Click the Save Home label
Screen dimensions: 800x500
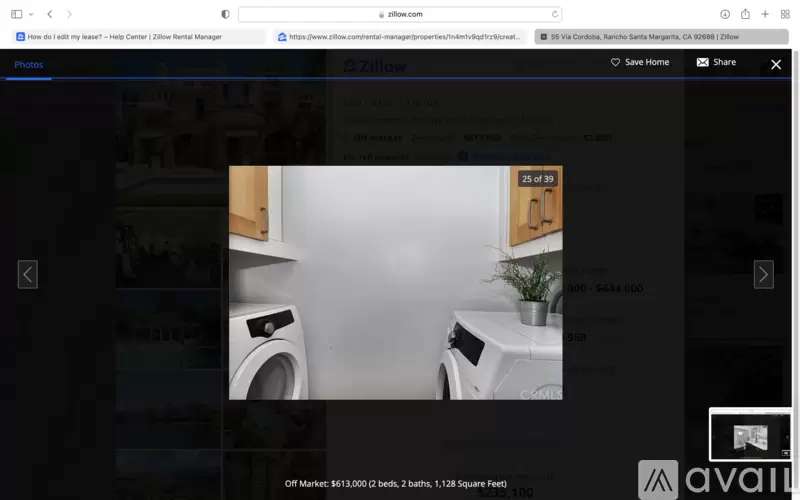coord(647,62)
